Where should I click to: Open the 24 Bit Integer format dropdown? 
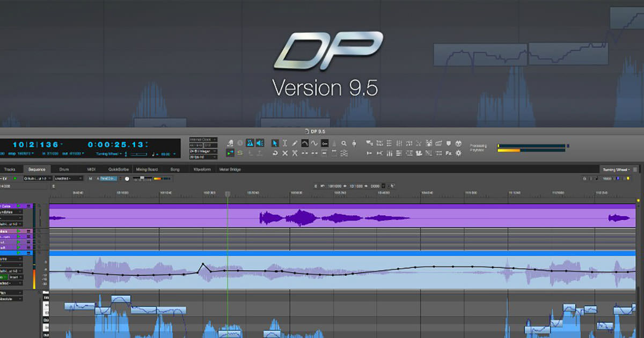coord(203,151)
